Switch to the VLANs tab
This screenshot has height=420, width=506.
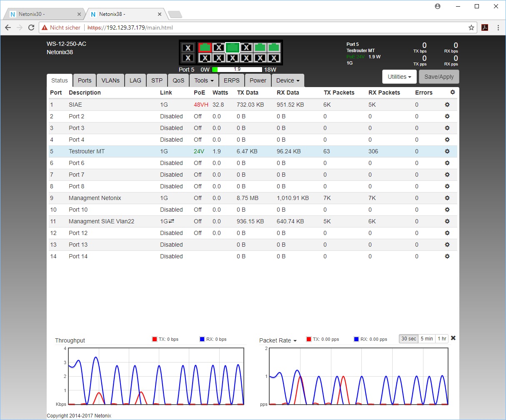pyautogui.click(x=110, y=80)
